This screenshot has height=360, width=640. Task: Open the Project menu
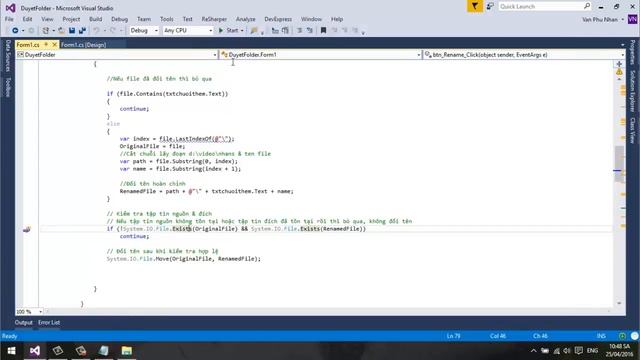point(71,19)
